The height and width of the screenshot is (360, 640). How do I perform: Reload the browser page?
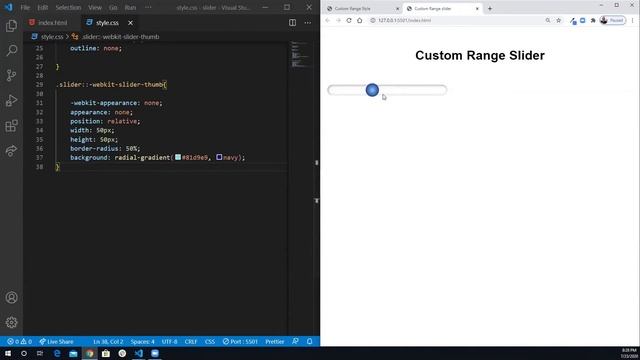pos(349,20)
